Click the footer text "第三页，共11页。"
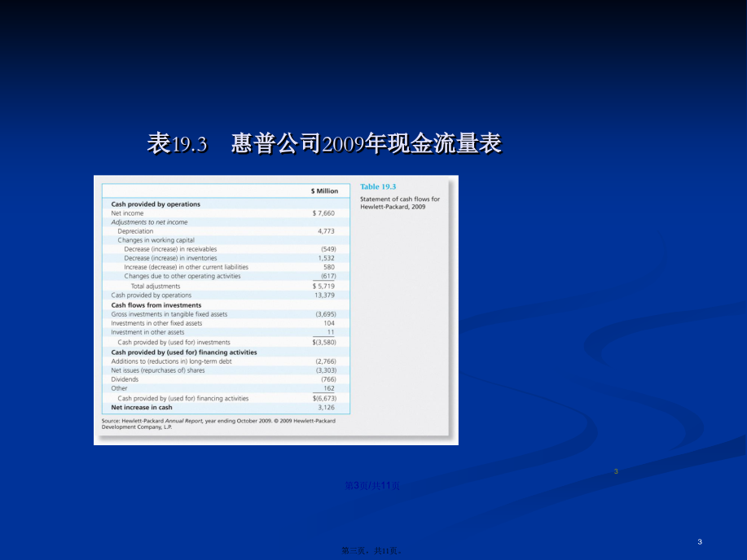This screenshot has height=560, width=747. tap(372, 551)
